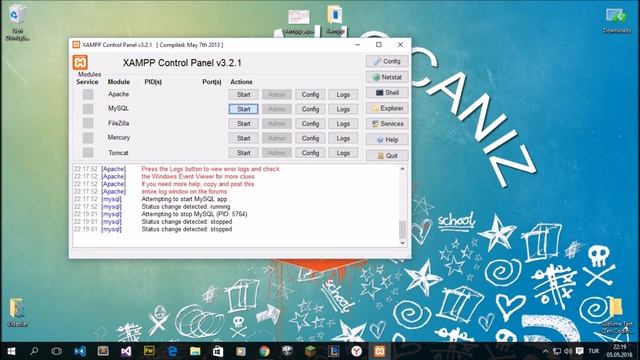640x360 pixels.
Task: Open the Config button with wrench icon
Action: [x=387, y=61]
